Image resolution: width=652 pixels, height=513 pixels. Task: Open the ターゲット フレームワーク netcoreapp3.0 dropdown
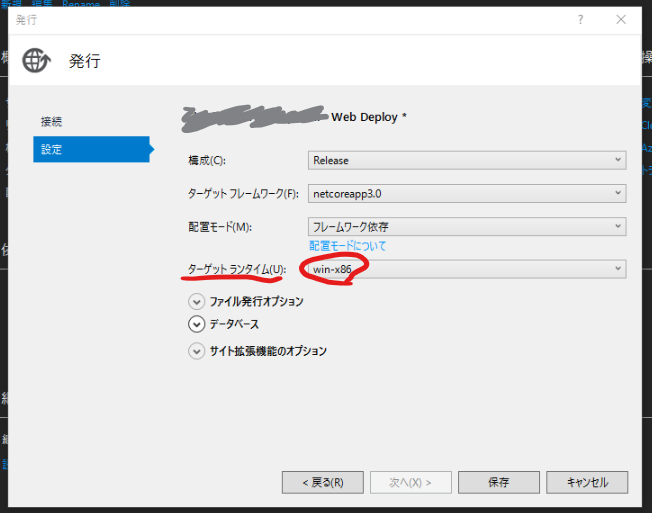(x=467, y=194)
